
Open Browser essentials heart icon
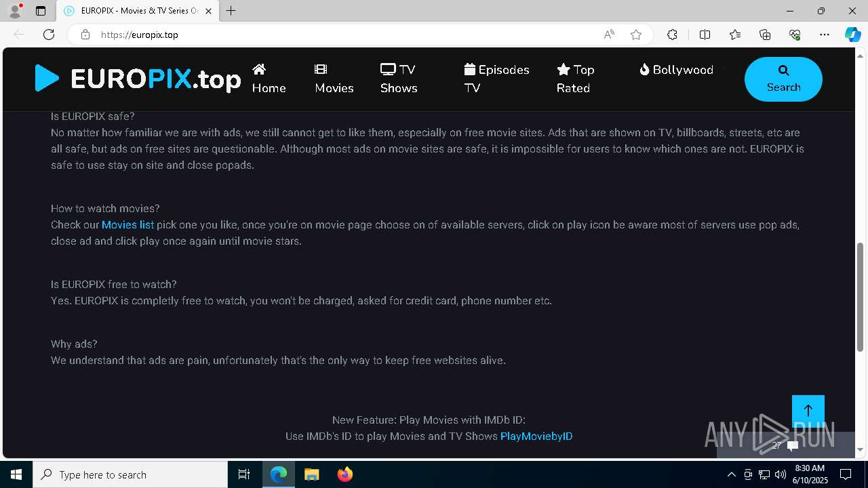[x=795, y=35]
